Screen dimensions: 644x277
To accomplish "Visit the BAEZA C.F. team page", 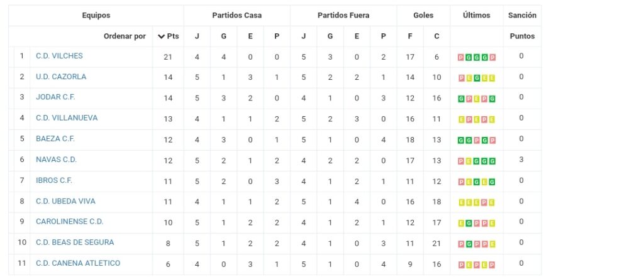I will 55,139.
